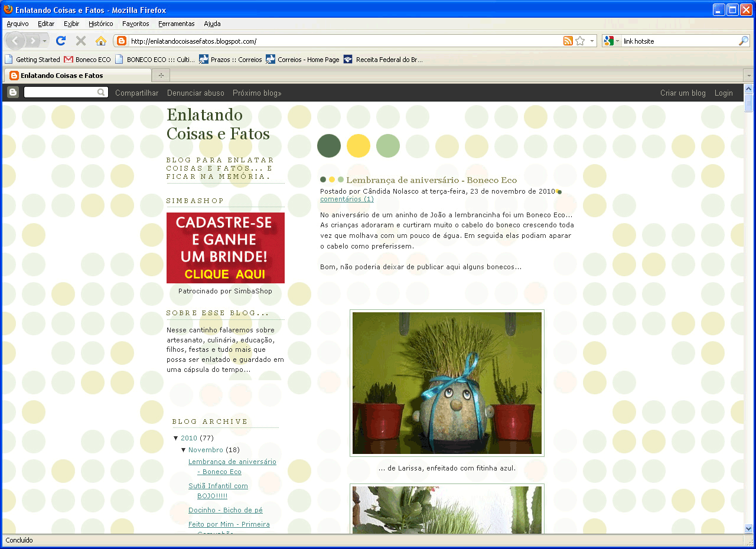Open Receita Federal do Br... bookmark
756x549 pixels.
pos(383,60)
